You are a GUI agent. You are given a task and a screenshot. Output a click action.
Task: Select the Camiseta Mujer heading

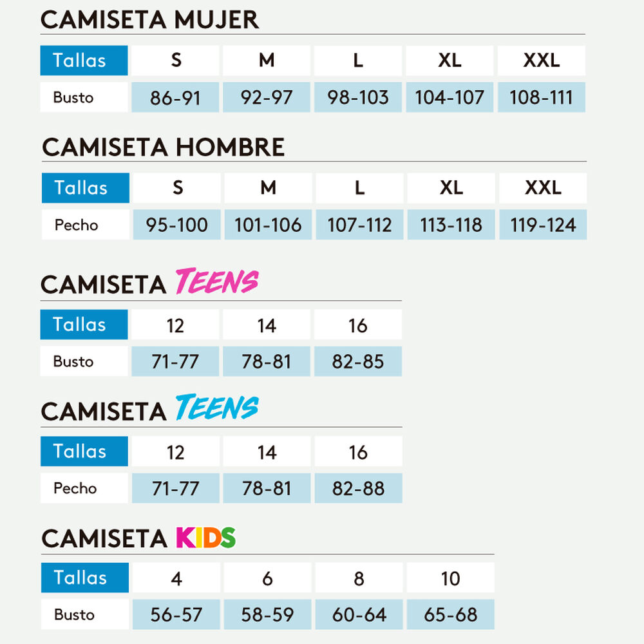point(150,19)
